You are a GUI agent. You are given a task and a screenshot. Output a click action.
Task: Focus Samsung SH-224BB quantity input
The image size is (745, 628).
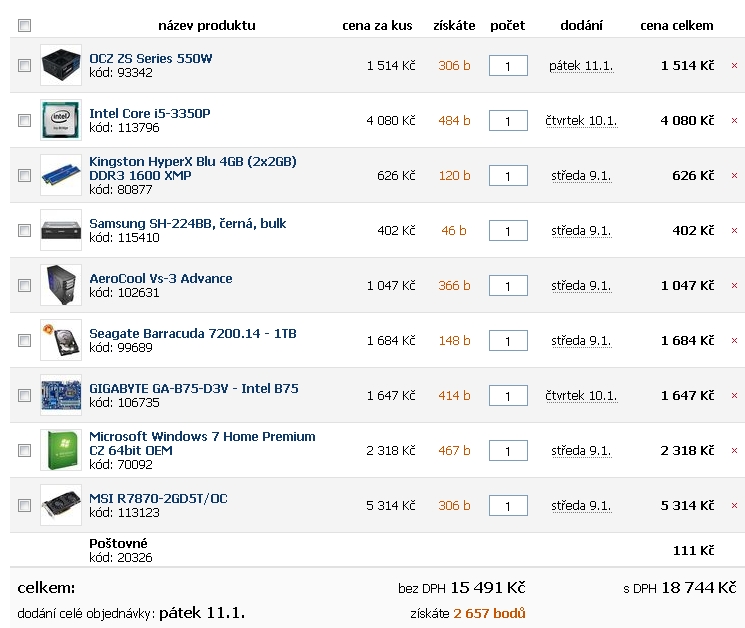pos(508,231)
